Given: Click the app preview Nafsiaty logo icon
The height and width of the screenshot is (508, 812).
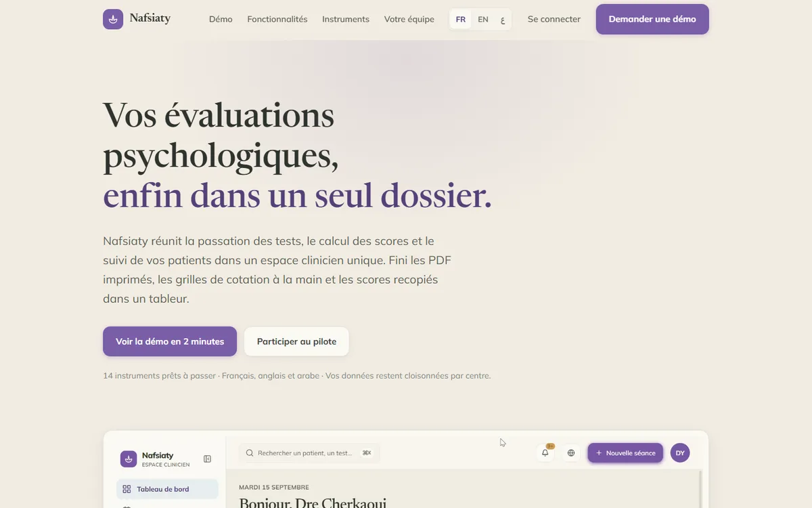Looking at the screenshot, I should tap(129, 459).
